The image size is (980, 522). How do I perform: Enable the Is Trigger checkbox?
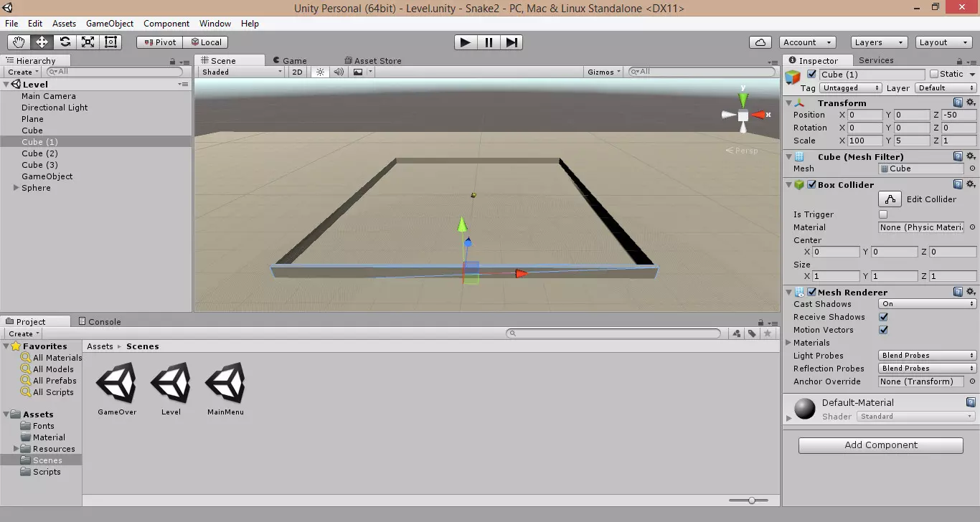(883, 214)
